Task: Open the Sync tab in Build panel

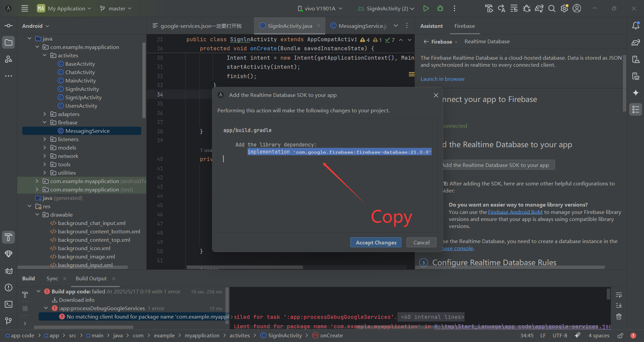Action: click(52, 278)
